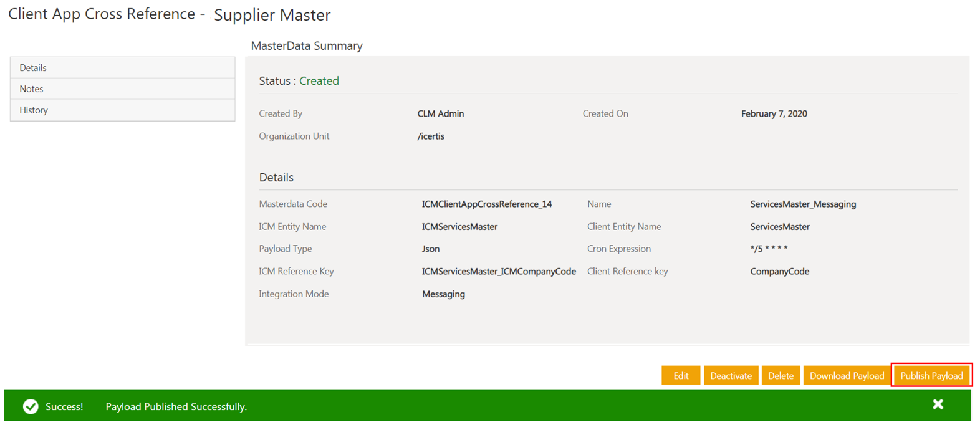
Task: Click the ICMServicesMaster_ICMCompanyCode reference key value
Action: pos(498,272)
